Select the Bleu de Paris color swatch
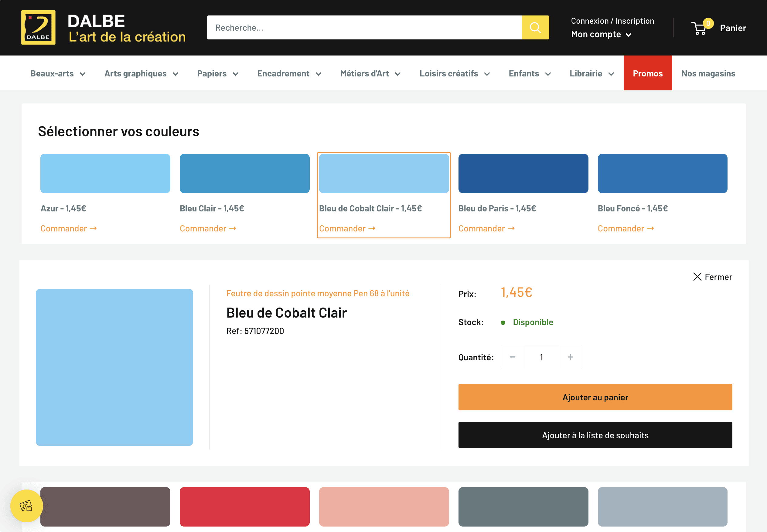 click(x=523, y=173)
